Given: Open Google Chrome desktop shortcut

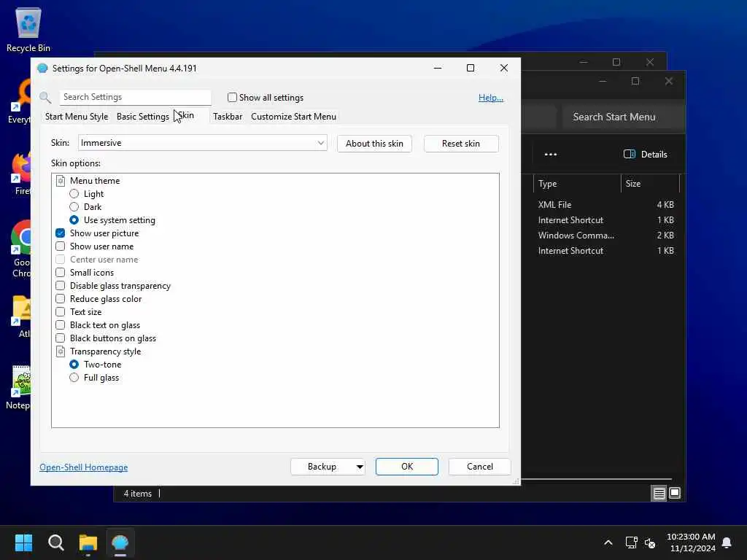Looking at the screenshot, I should [x=21, y=249].
